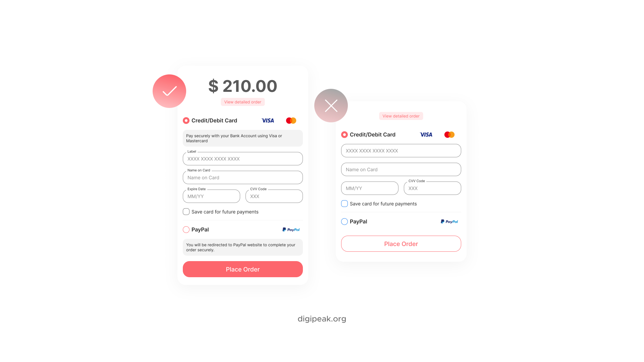The width and height of the screenshot is (644, 362).
Task: Click the Name on Card input field
Action: [243, 177]
